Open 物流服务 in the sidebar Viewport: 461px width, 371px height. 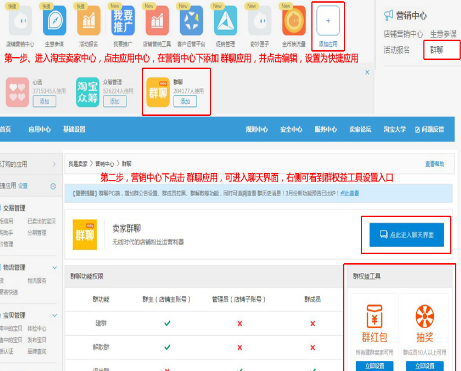(x=37, y=281)
